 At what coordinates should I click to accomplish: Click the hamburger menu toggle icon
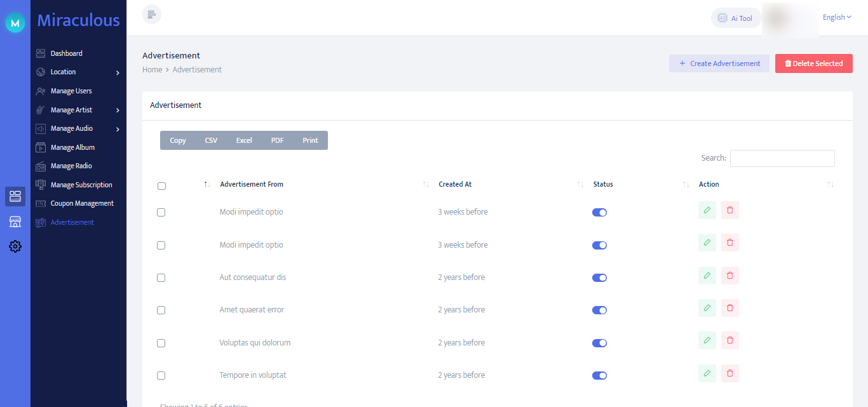[x=151, y=15]
